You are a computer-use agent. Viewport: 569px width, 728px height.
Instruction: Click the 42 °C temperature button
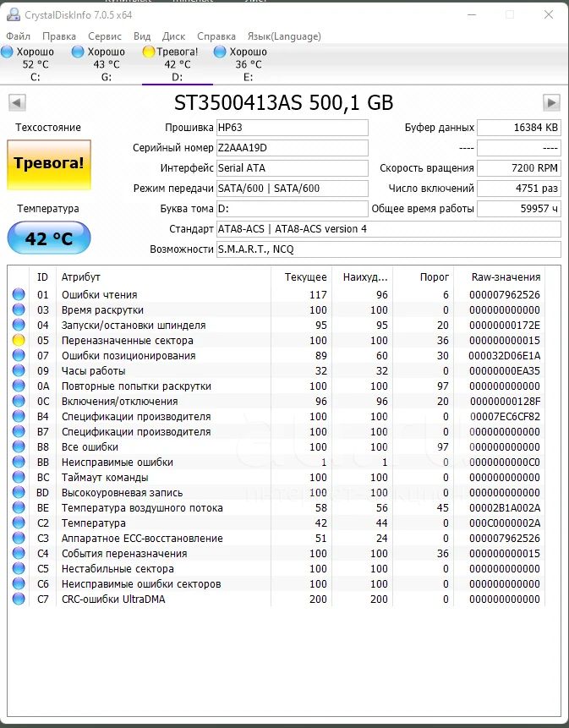click(x=49, y=238)
